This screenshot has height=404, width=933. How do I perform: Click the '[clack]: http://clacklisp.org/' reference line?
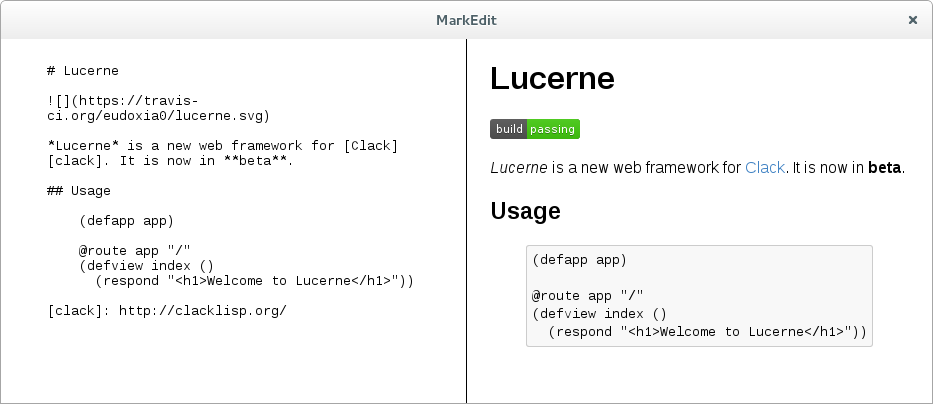click(167, 311)
